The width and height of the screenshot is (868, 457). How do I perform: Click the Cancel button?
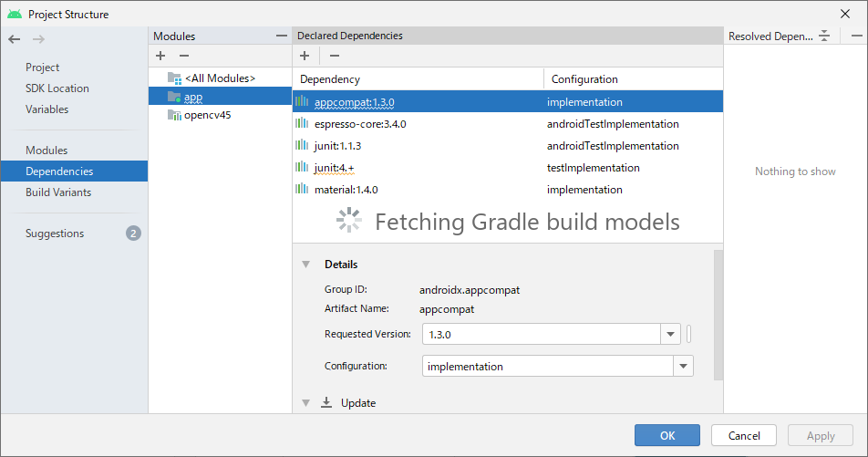[x=744, y=435]
